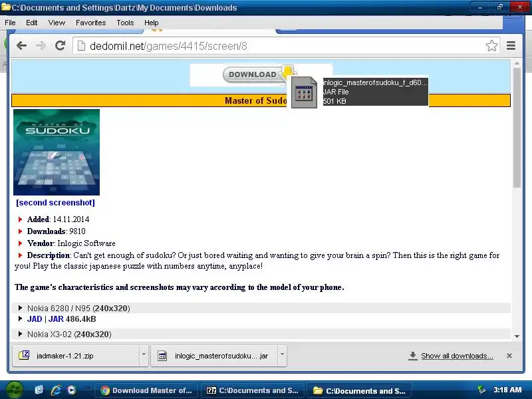Click the jar file icon in downloads bar
This screenshot has height=399, width=532.
pyautogui.click(x=162, y=356)
